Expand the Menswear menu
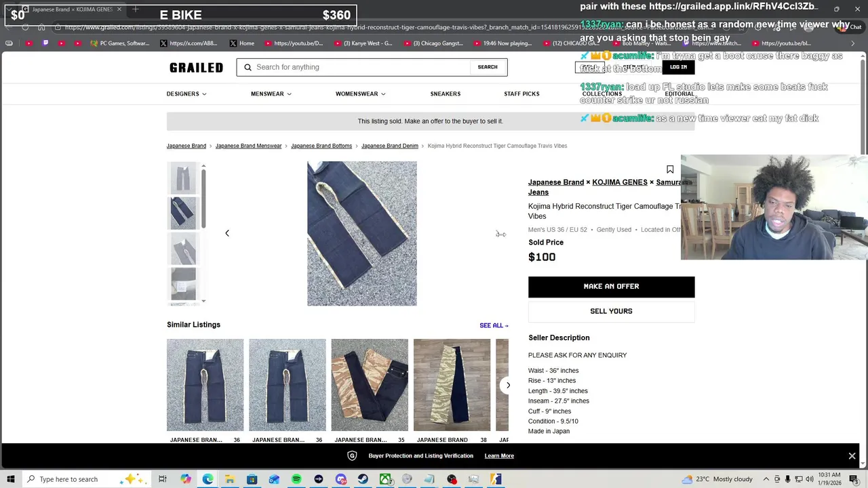The image size is (868, 488). (x=271, y=94)
